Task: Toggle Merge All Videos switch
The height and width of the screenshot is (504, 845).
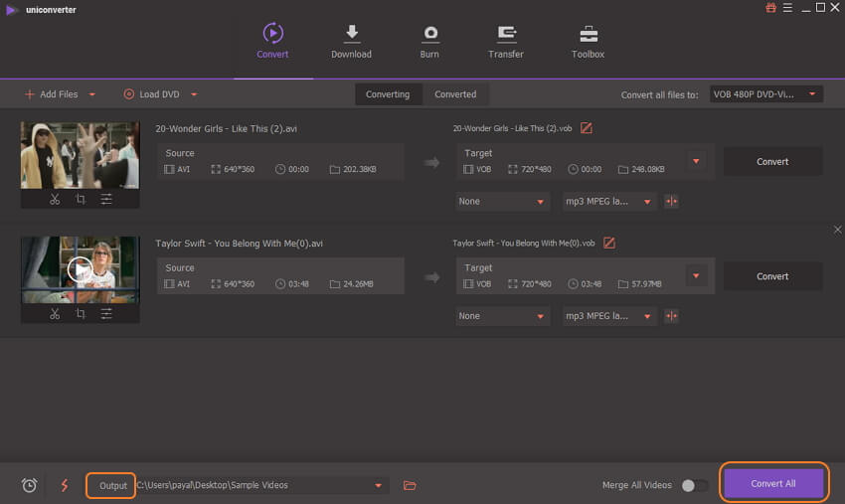Action: [x=694, y=485]
